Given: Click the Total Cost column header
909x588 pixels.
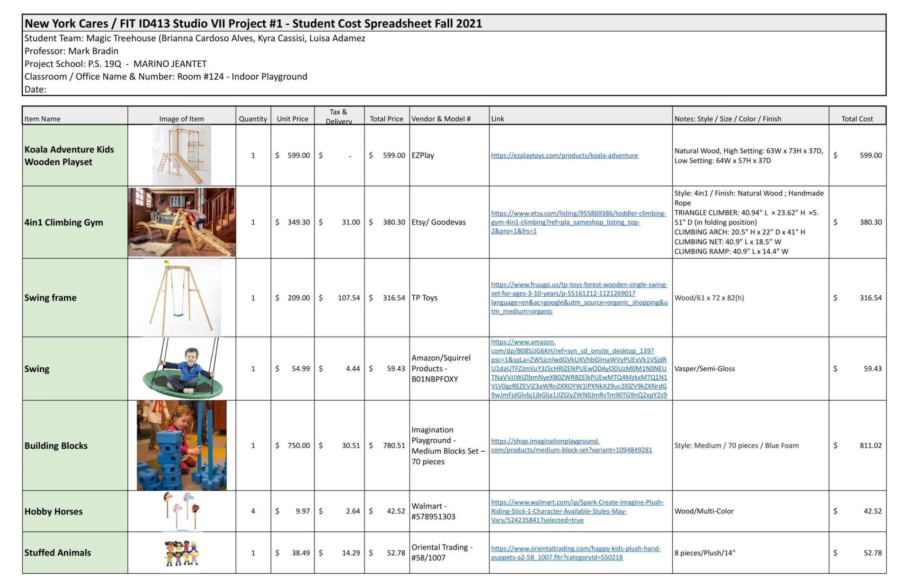Looking at the screenshot, I should point(857,118).
